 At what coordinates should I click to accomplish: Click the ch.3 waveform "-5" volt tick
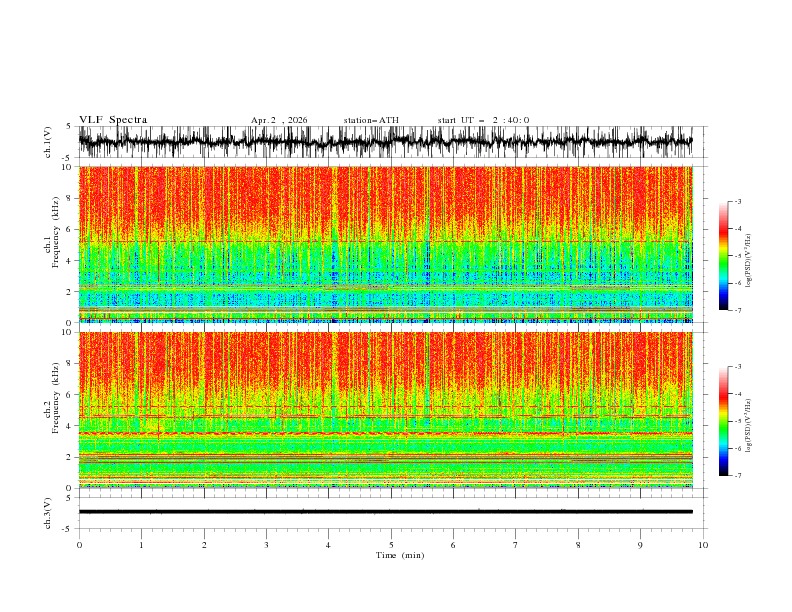coord(68,529)
